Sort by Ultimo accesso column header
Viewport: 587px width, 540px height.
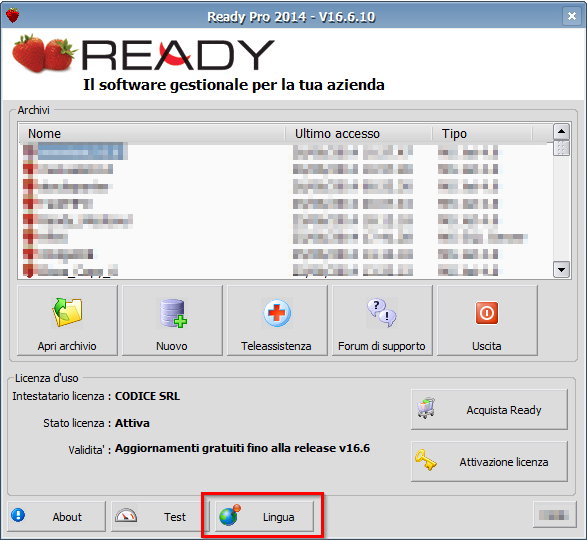pyautogui.click(x=358, y=134)
